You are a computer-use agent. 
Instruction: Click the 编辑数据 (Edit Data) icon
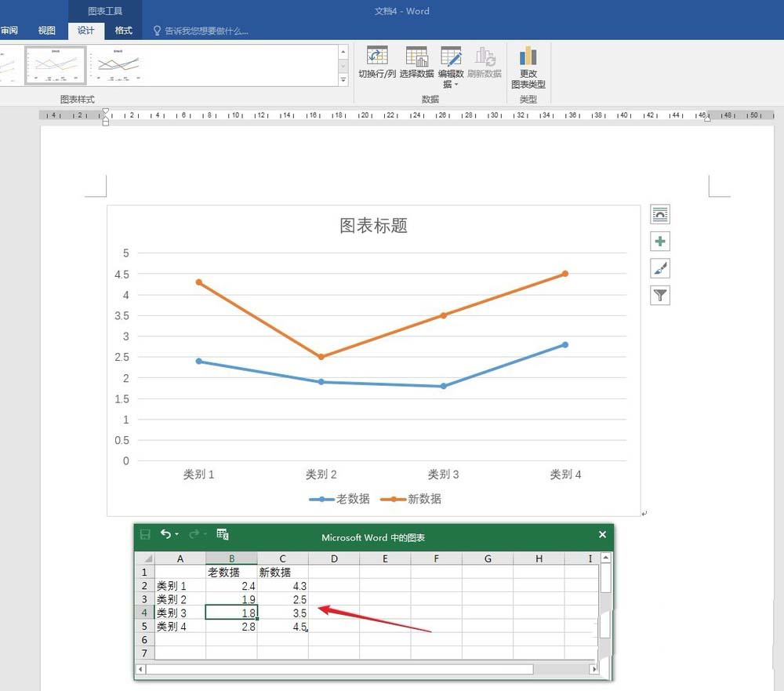452,59
